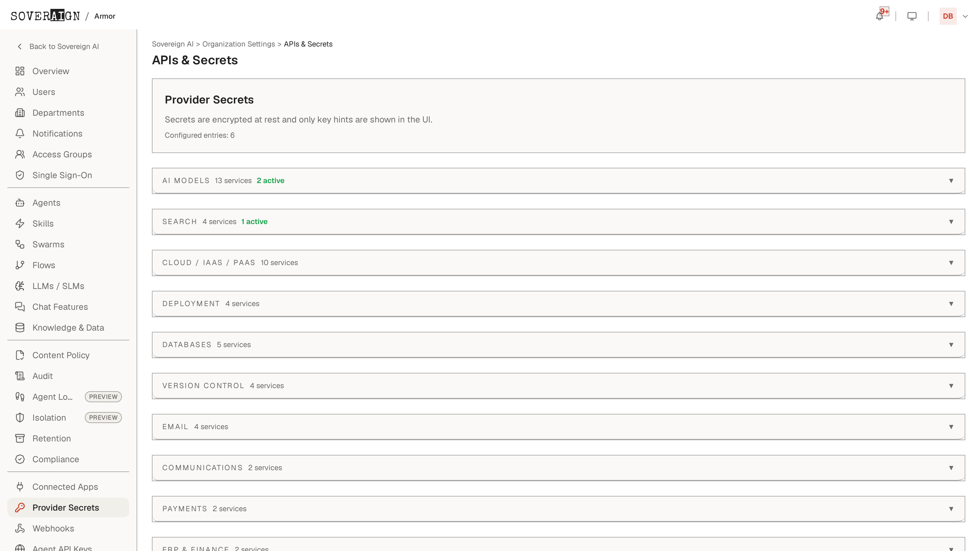The height and width of the screenshot is (551, 980).
Task: Click the Overview grid icon in sidebar
Action: 20,71
